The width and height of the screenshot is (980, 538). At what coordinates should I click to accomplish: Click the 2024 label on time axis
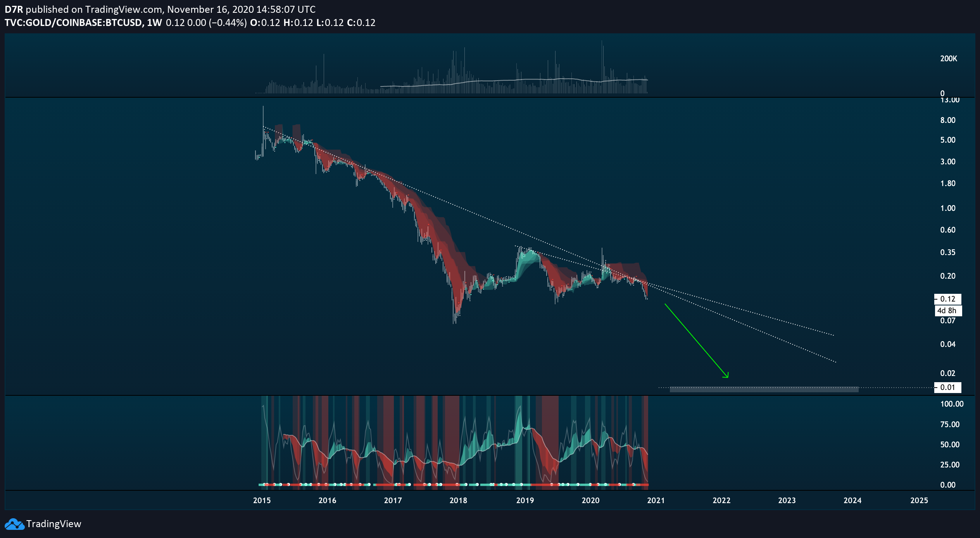pos(852,500)
